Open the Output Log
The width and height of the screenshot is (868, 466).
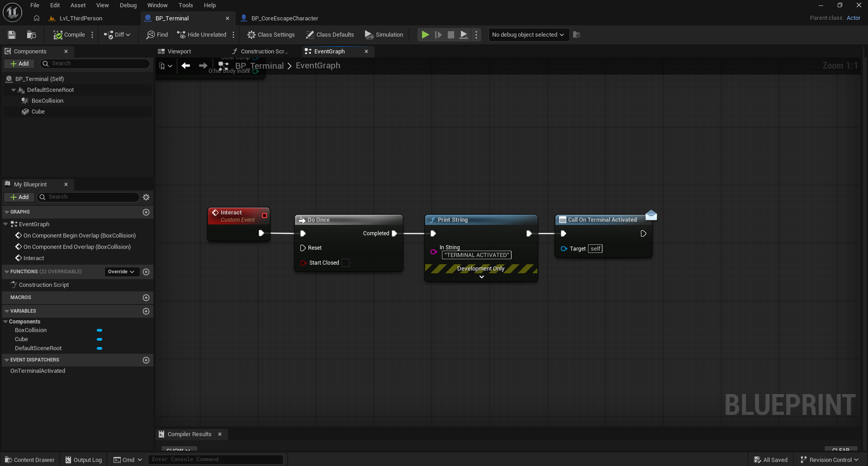coord(84,460)
